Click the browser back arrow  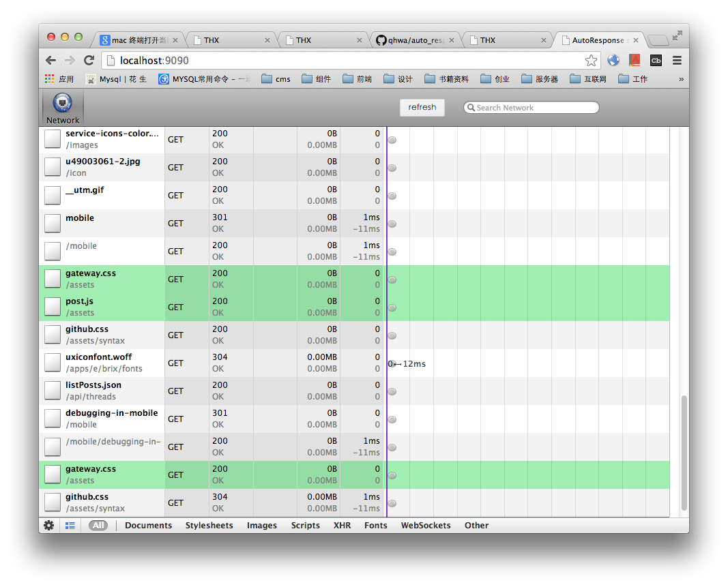51,60
